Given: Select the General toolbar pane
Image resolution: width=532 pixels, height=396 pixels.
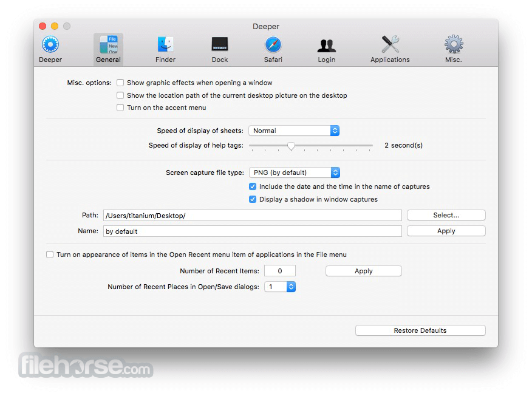Looking at the screenshot, I should 108,49.
